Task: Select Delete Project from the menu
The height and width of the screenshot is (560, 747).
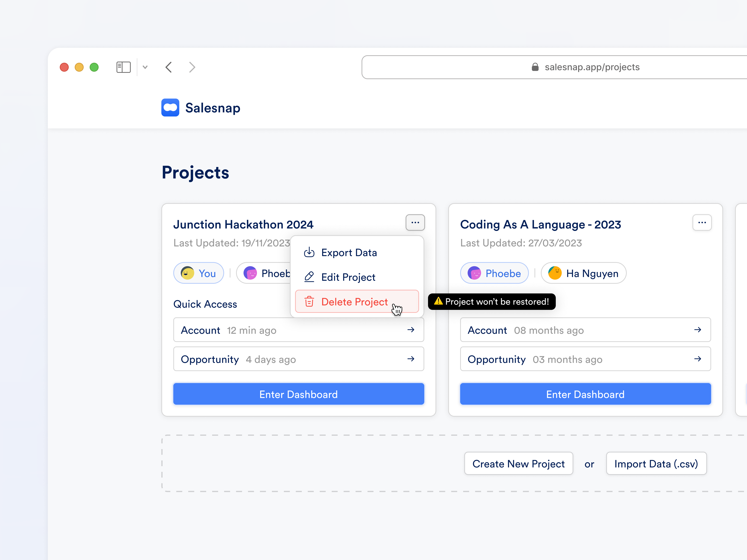Action: (355, 301)
